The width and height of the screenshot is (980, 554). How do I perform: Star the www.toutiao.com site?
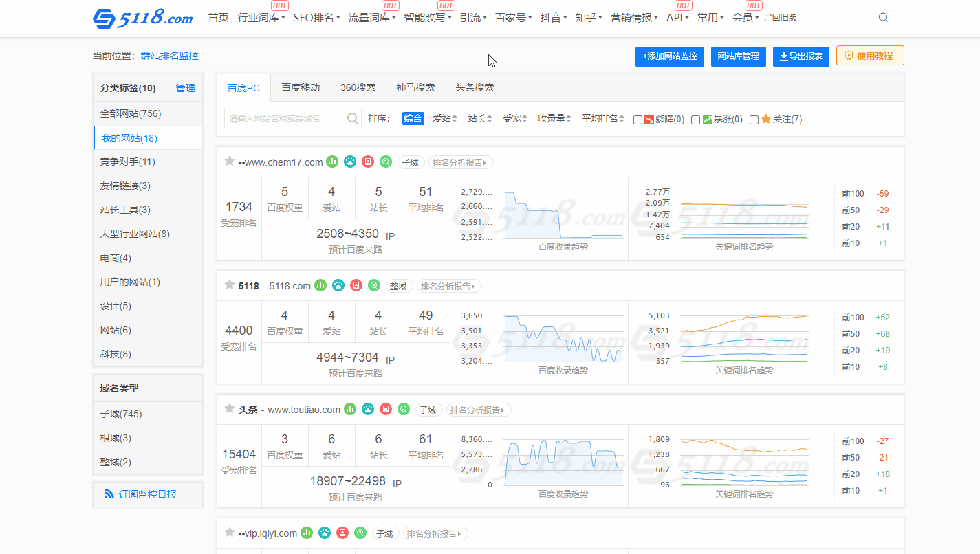coord(230,408)
